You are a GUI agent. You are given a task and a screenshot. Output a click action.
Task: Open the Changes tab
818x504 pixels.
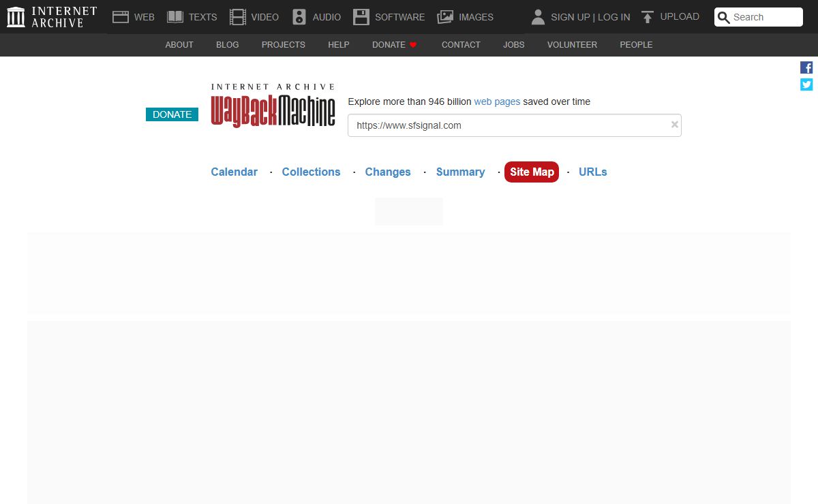click(x=388, y=172)
